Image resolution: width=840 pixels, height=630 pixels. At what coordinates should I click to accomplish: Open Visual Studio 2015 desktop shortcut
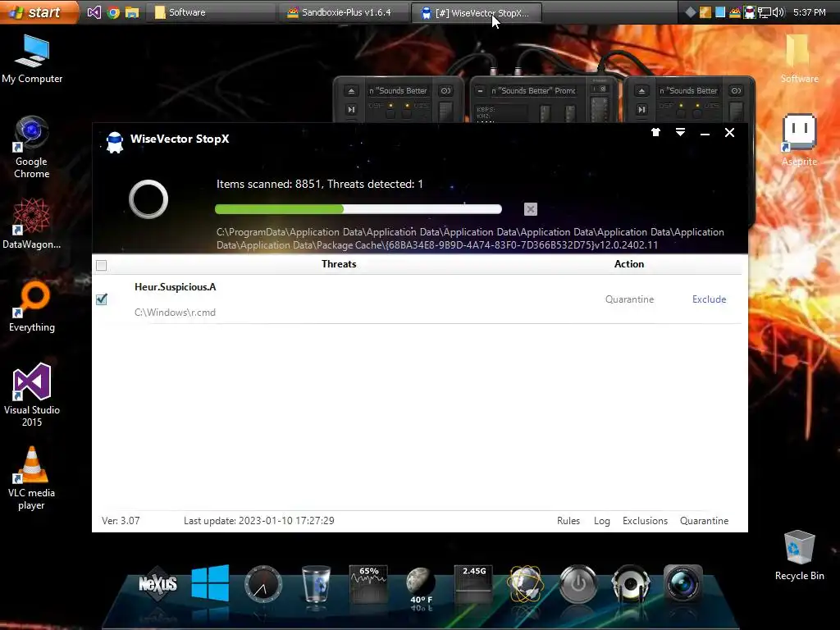32,395
